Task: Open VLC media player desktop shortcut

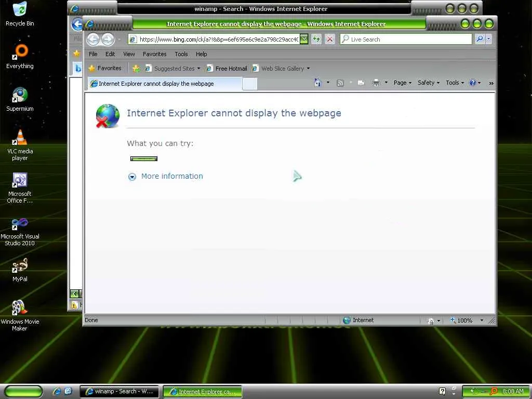Action: (20, 145)
